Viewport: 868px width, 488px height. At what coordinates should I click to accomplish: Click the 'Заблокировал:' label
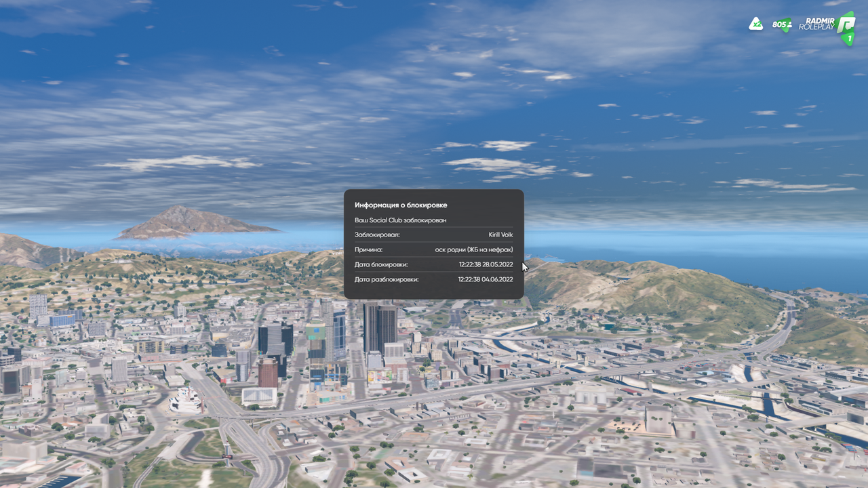coord(377,235)
